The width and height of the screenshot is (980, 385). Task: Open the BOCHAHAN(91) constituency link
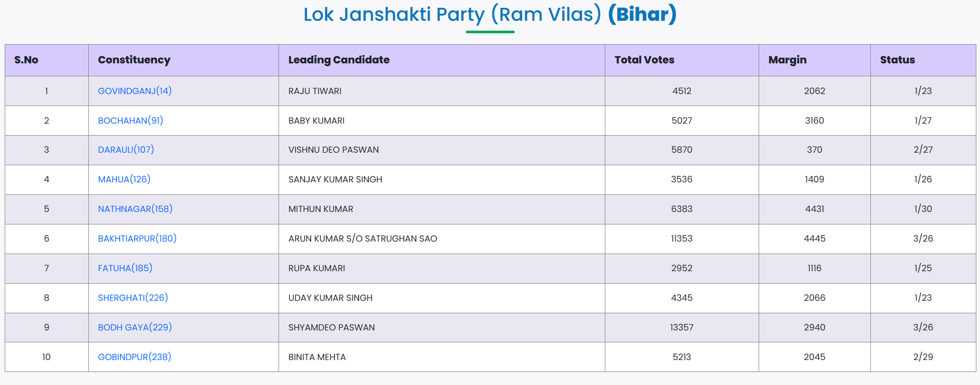click(x=130, y=121)
